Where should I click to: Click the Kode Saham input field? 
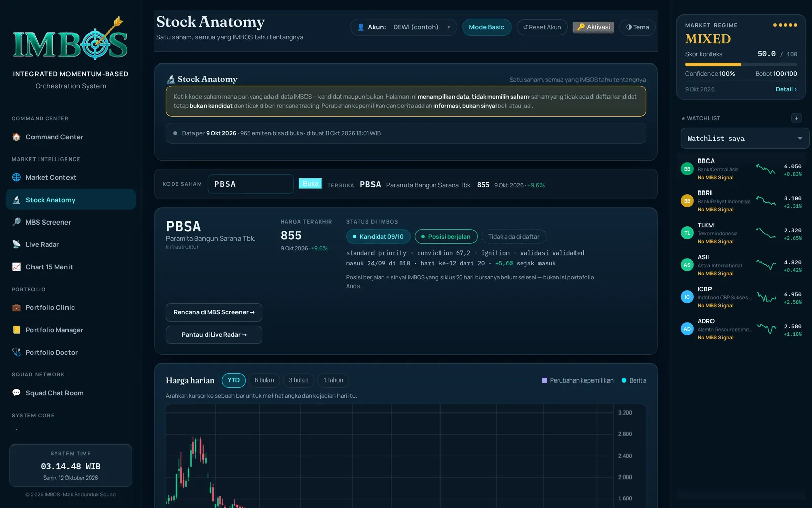251,184
